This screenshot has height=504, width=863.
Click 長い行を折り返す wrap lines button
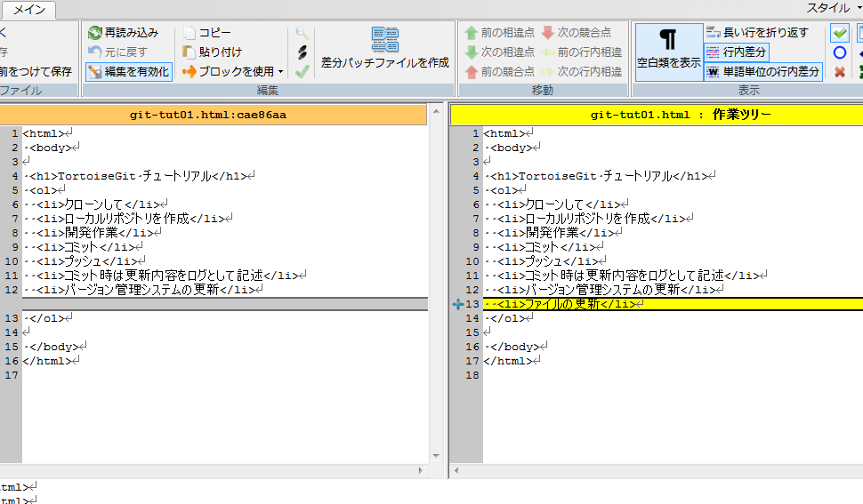[757, 32]
